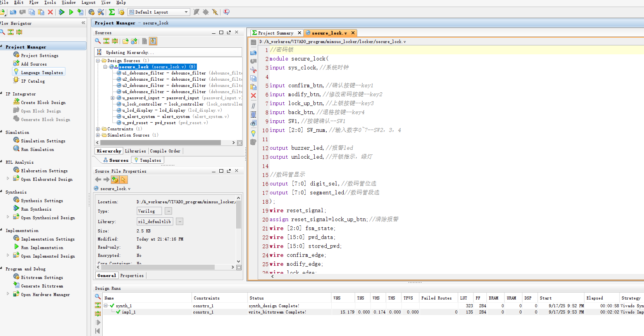Click Create Block Design in Flow Navigator
This screenshot has width=644, height=336.
[43, 102]
